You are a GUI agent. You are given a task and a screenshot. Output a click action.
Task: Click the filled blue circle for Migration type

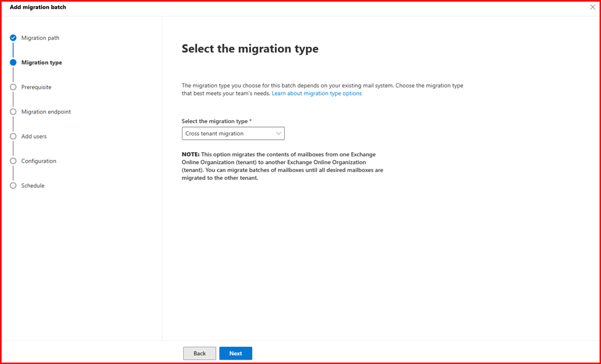(x=13, y=62)
